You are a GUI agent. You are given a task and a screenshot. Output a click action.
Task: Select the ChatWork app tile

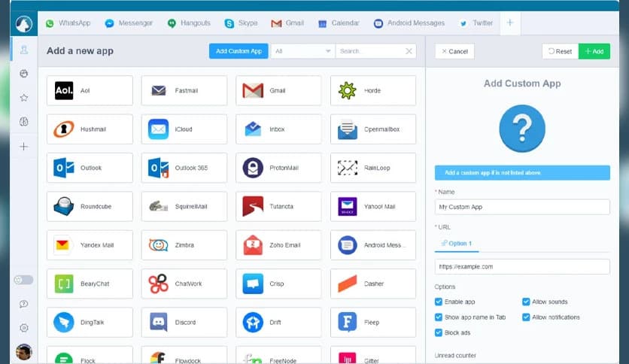[x=184, y=284]
